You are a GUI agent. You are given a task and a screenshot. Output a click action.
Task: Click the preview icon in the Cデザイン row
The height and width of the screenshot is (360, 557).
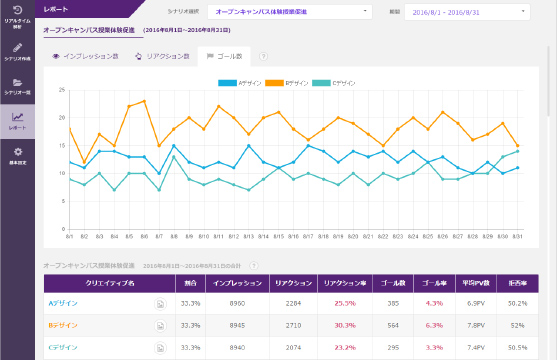(160, 348)
